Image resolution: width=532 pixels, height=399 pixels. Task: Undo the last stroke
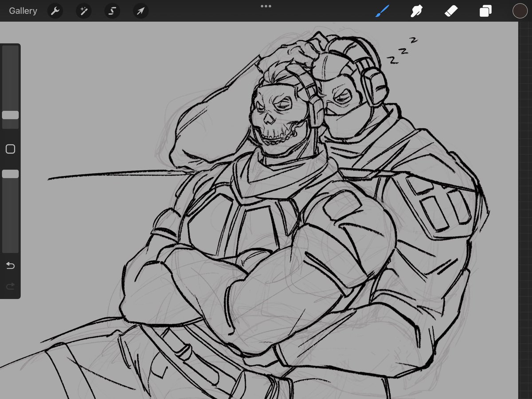point(10,266)
